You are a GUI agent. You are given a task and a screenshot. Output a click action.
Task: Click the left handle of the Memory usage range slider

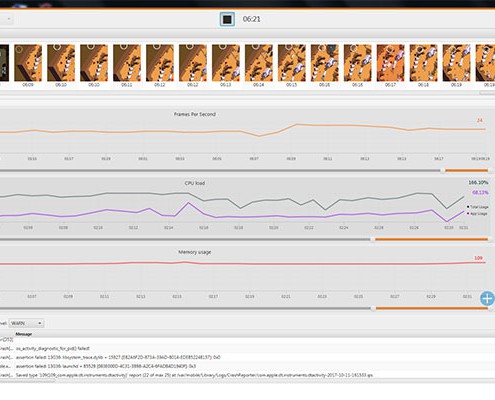point(373,308)
